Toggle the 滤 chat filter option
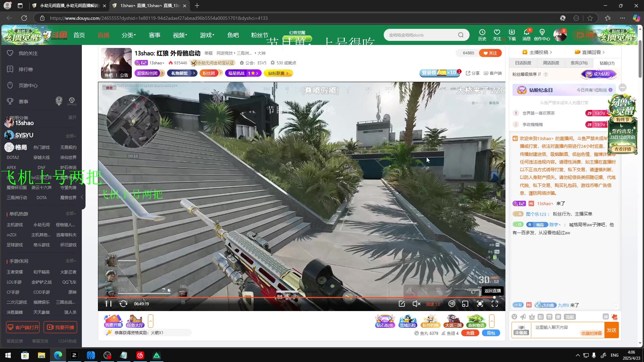Screen dimensions: 644x362 [605, 317]
